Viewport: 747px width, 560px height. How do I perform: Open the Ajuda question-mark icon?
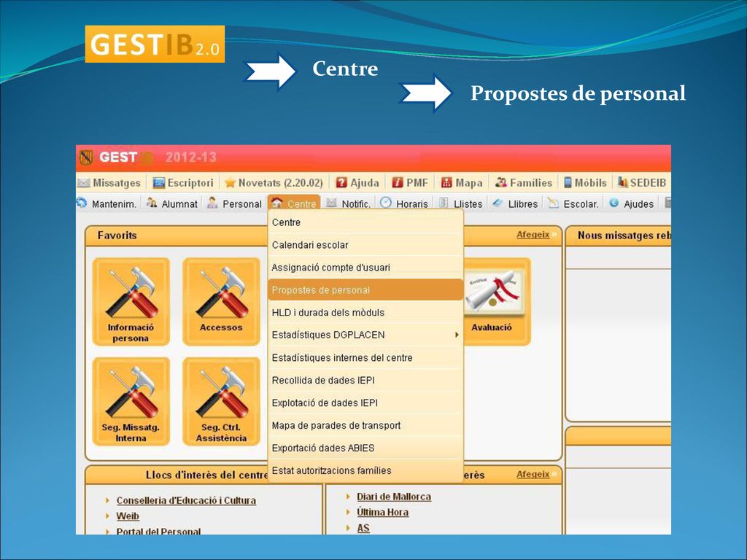click(x=341, y=183)
